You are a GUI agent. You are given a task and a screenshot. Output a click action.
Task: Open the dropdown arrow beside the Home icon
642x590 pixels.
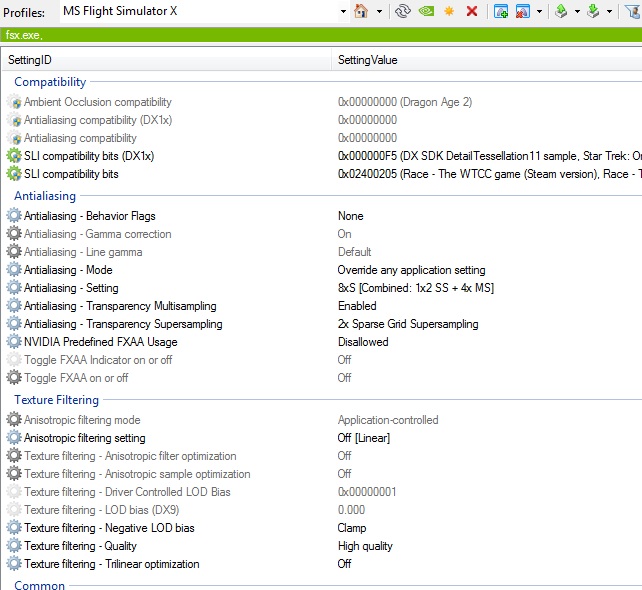(379, 11)
